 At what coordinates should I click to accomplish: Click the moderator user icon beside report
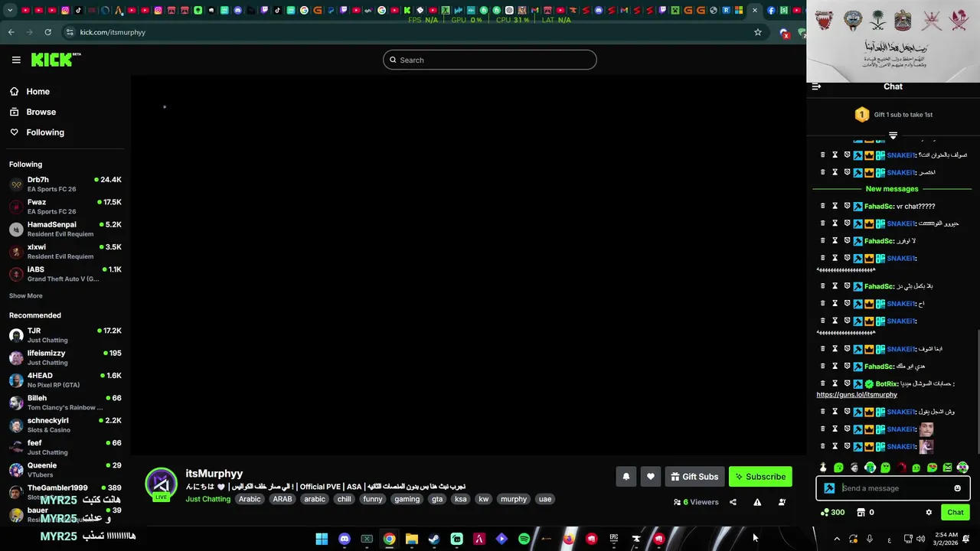pyautogui.click(x=782, y=502)
